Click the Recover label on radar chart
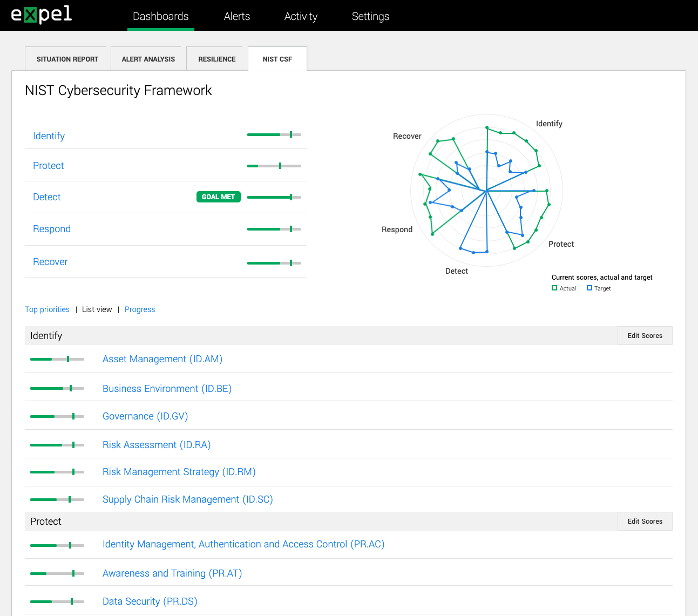698x616 pixels. [x=407, y=136]
